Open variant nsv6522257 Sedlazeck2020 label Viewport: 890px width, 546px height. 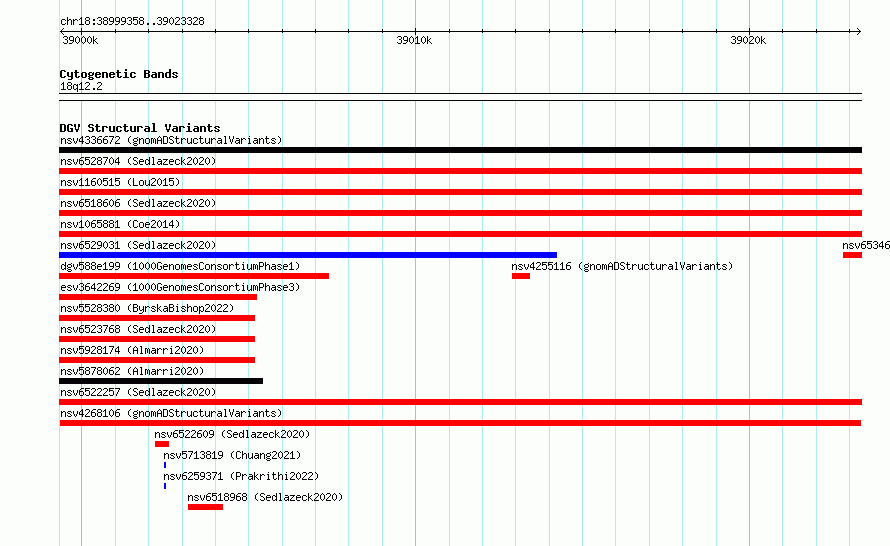138,392
